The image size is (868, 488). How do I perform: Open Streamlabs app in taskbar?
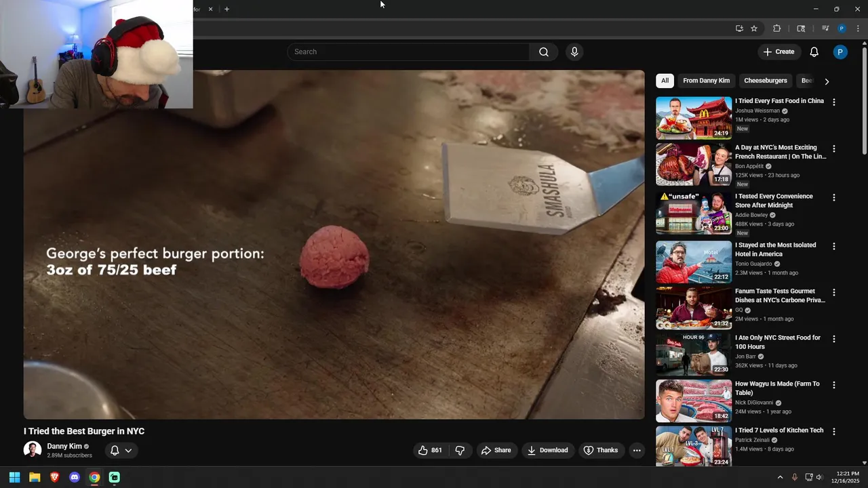point(114,477)
